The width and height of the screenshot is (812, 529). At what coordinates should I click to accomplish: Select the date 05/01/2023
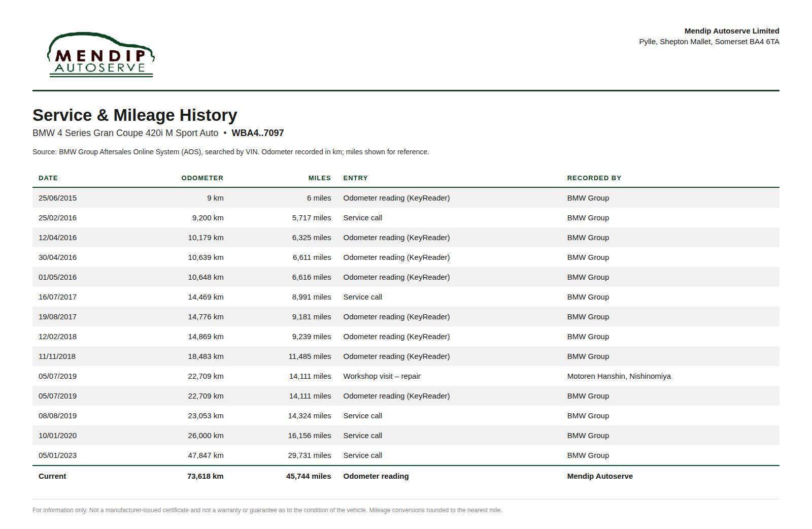58,455
